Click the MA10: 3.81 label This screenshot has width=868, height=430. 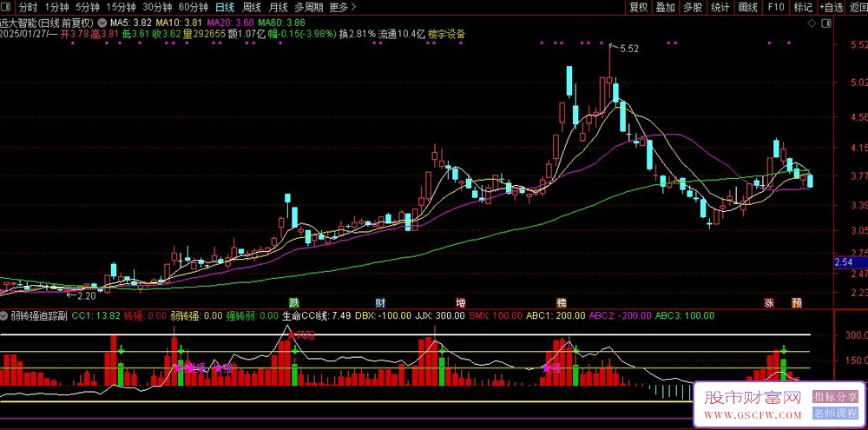pos(179,23)
